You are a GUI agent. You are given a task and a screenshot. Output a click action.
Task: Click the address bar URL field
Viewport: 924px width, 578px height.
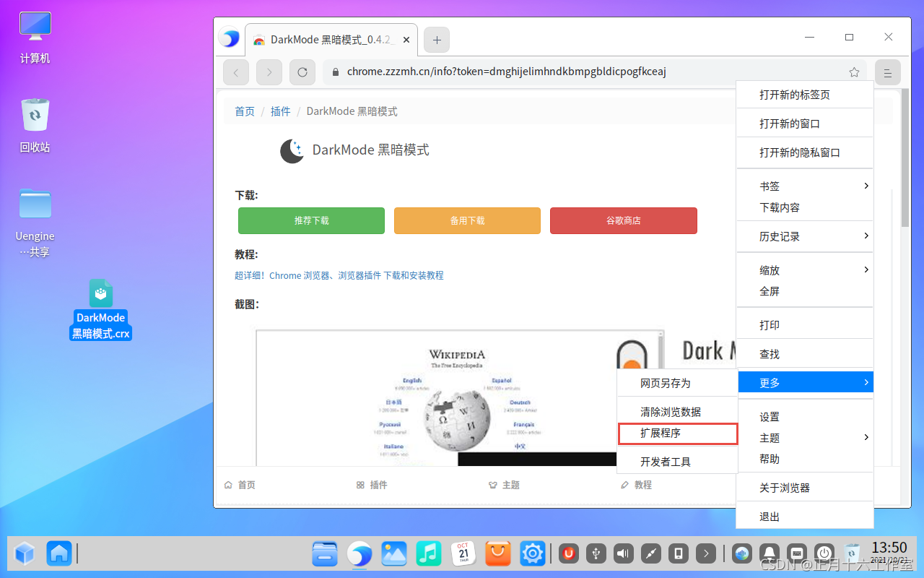pos(594,72)
